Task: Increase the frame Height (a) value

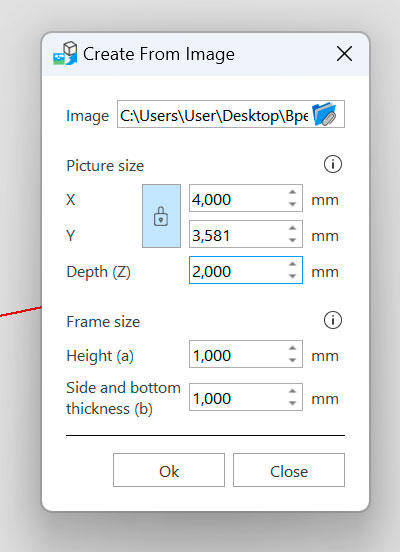Action: [292, 348]
